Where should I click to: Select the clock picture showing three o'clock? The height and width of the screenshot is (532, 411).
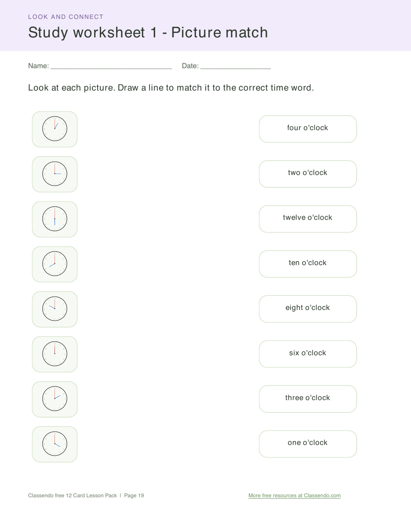[x=55, y=174]
